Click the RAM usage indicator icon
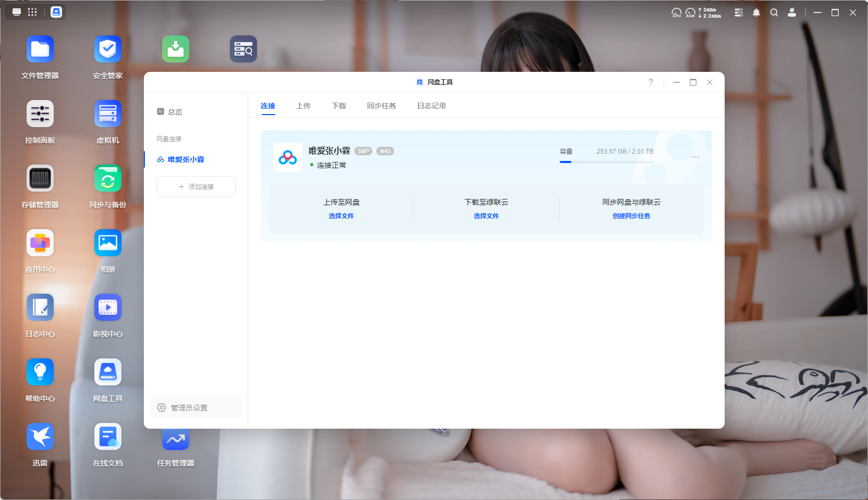This screenshot has width=868, height=500. pyautogui.click(x=690, y=12)
